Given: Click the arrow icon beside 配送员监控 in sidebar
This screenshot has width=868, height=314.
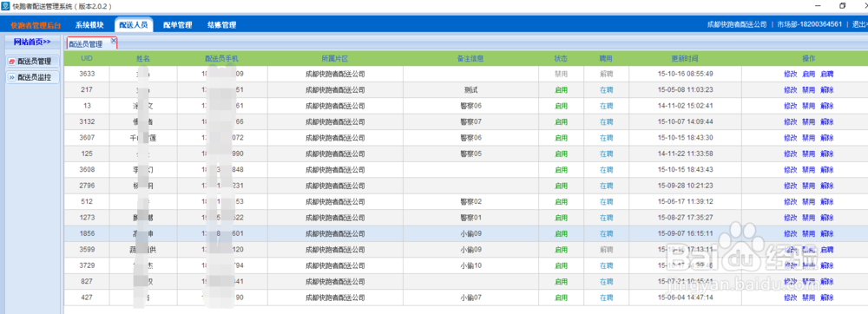Looking at the screenshot, I should point(12,78).
